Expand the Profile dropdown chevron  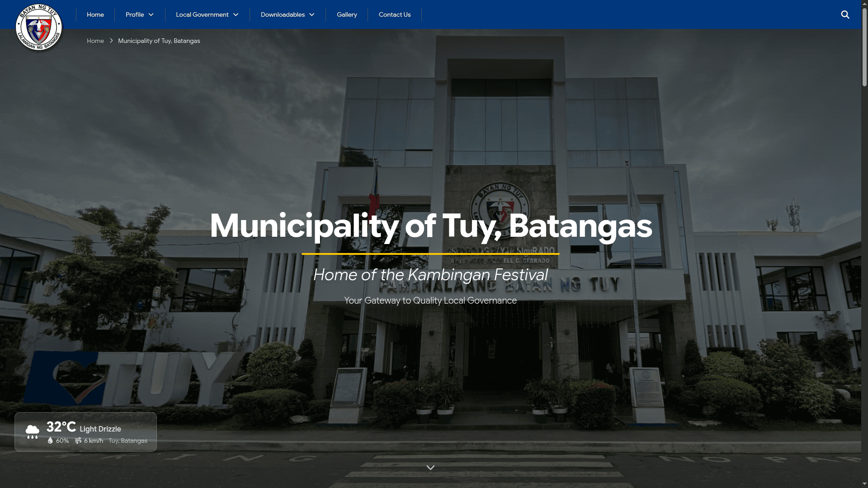151,15
